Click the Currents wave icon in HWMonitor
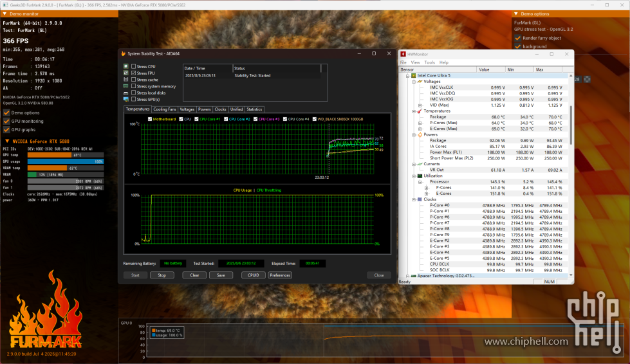The image size is (630, 364). (420, 164)
